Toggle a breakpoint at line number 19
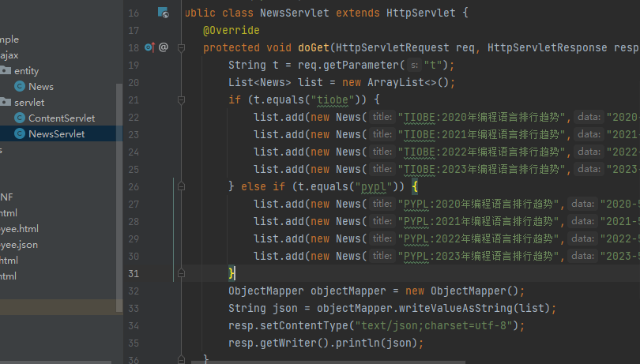 [x=133, y=65]
